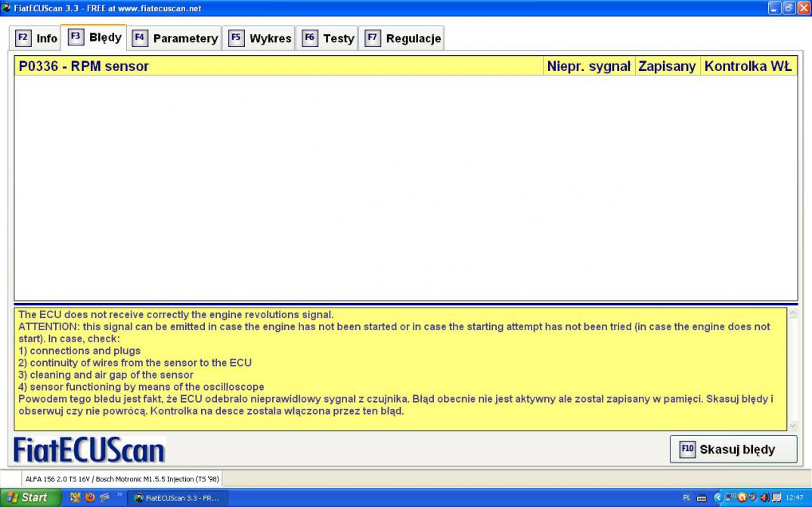The image size is (812, 507).
Task: Close the FiatECUScan window
Action: [x=804, y=8]
